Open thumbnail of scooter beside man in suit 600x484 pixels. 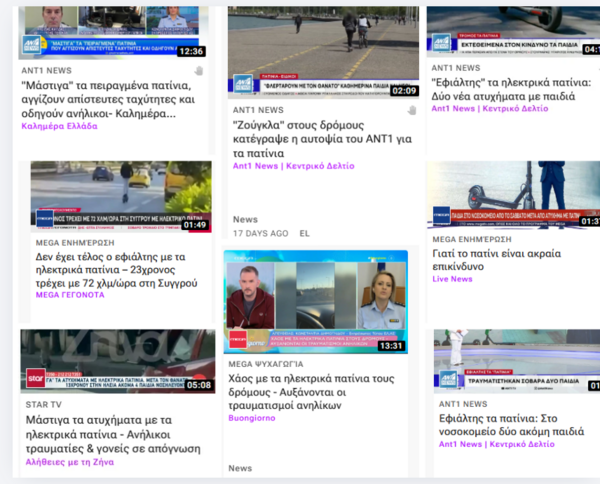tap(513, 195)
